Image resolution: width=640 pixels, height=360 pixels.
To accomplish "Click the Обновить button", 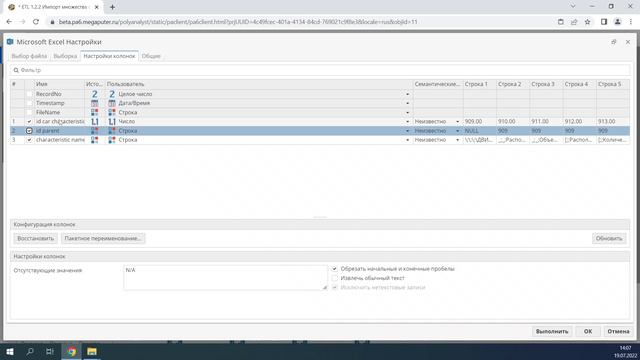I will pyautogui.click(x=609, y=238).
